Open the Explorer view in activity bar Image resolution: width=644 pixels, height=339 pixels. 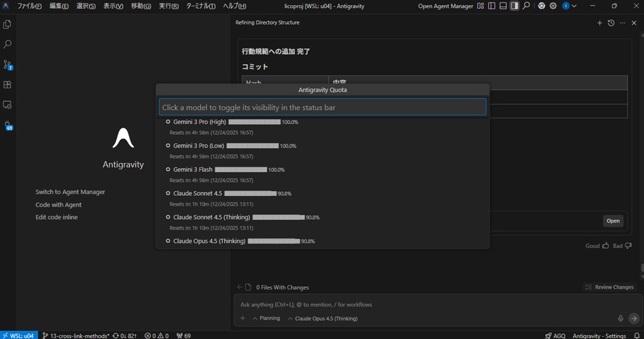tap(8, 24)
